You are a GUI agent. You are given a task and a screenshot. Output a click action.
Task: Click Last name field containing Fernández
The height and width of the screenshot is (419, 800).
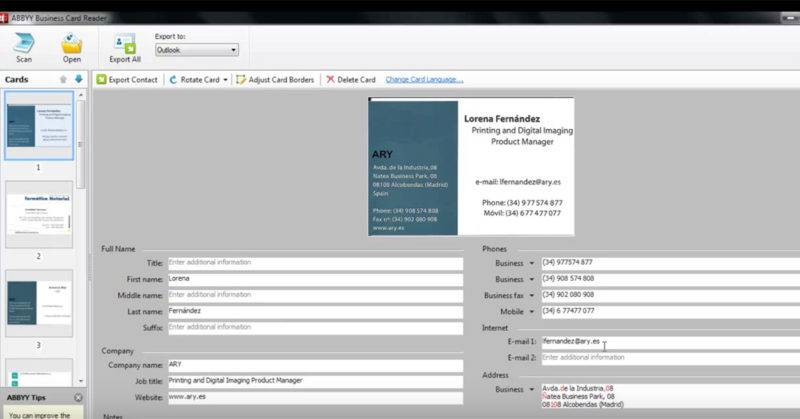[x=315, y=312]
